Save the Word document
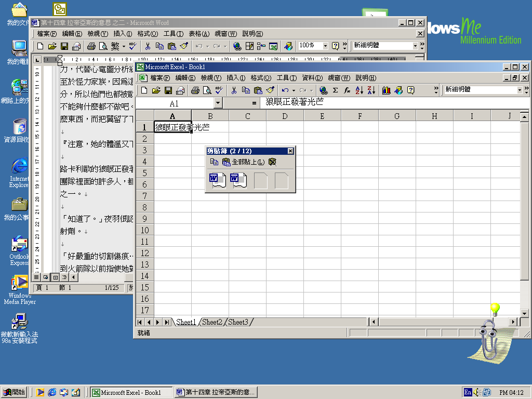This screenshot has height=399, width=532. [x=64, y=46]
